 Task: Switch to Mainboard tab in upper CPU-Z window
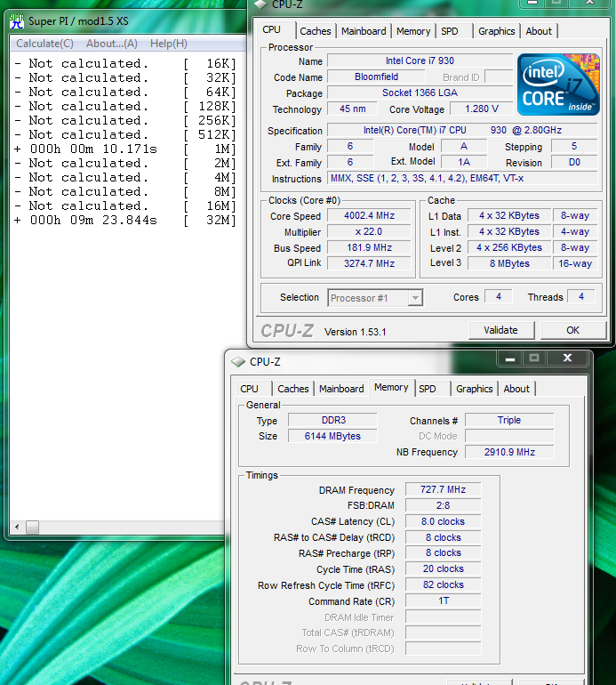click(364, 31)
